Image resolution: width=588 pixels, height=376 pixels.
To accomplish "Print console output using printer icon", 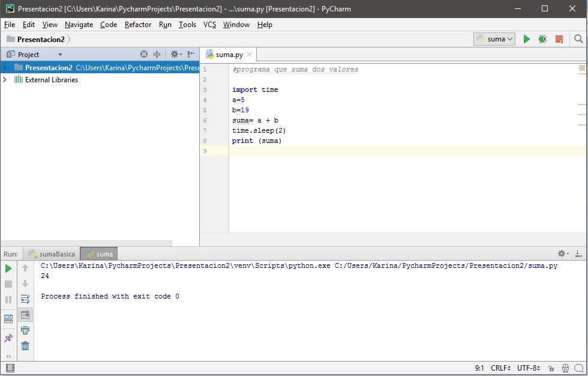I will click(25, 329).
